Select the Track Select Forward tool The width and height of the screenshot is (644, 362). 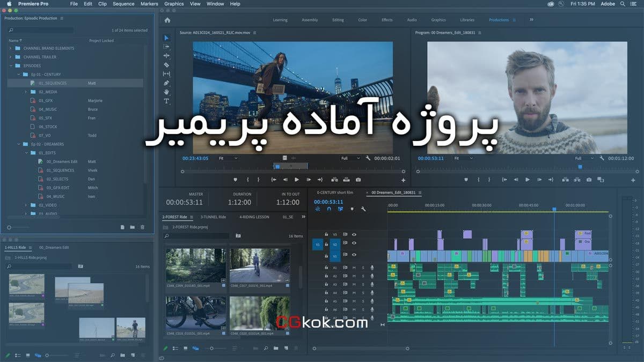coord(166,47)
